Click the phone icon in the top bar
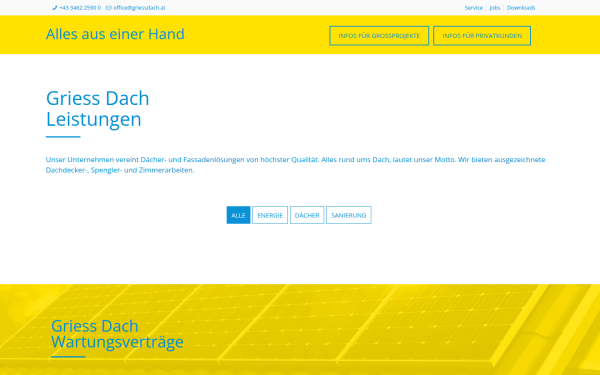This screenshot has height=375, width=600. tap(55, 8)
